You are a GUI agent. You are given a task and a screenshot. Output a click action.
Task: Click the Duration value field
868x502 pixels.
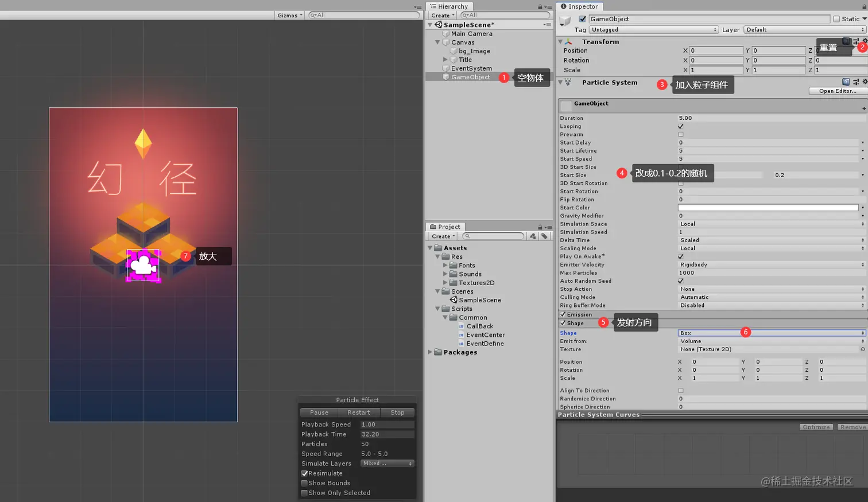coord(772,118)
